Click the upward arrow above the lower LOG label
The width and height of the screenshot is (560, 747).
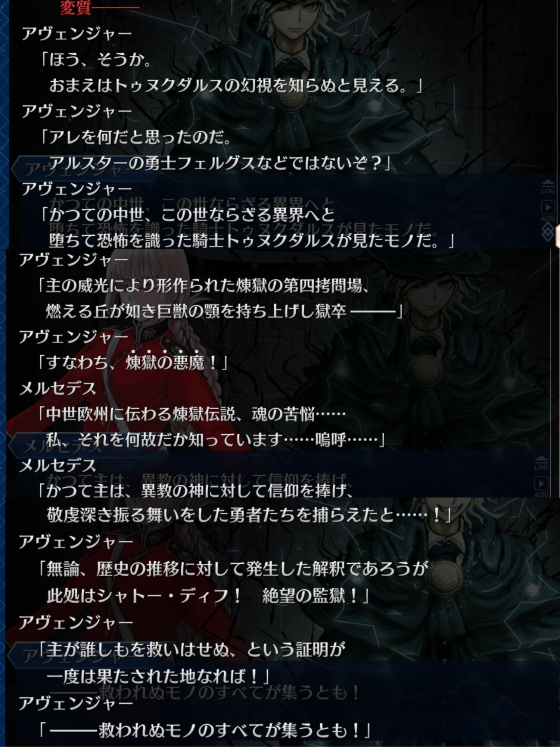pos(541,459)
